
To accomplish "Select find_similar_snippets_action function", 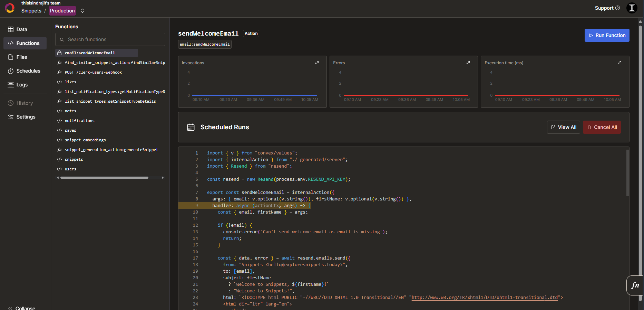I will (110, 63).
